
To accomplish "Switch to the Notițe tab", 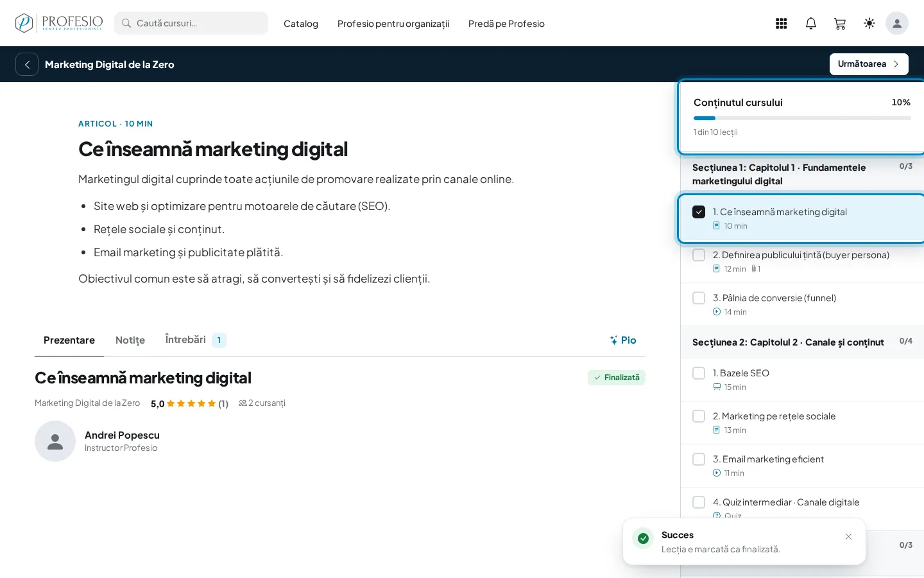I will [130, 340].
